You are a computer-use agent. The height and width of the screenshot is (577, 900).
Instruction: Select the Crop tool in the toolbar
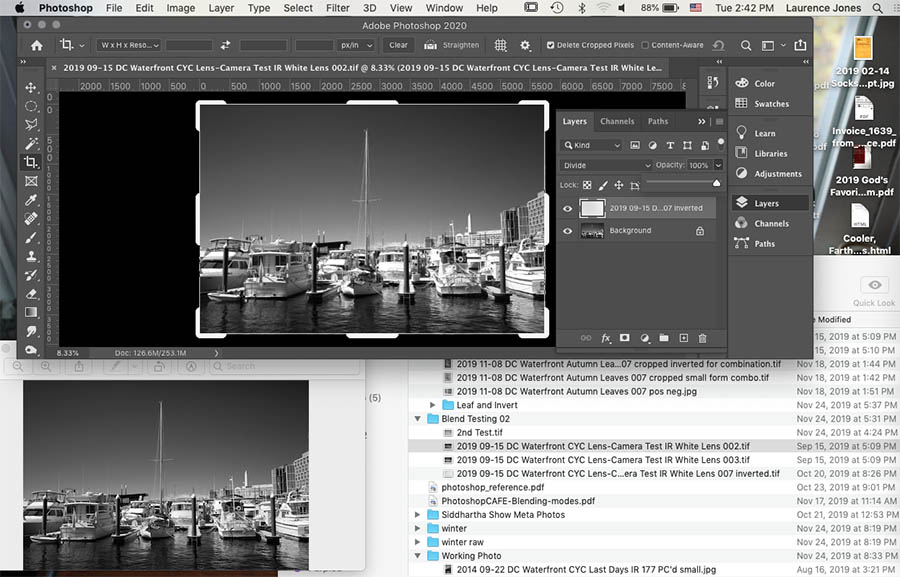(x=31, y=162)
